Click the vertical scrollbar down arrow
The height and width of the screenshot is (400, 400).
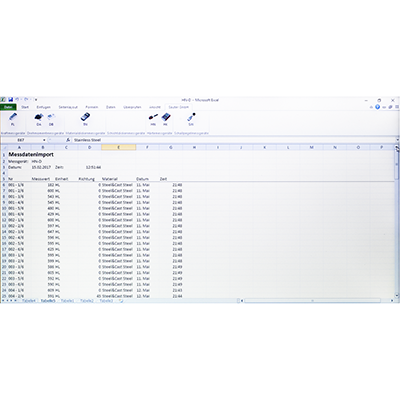tap(397, 295)
